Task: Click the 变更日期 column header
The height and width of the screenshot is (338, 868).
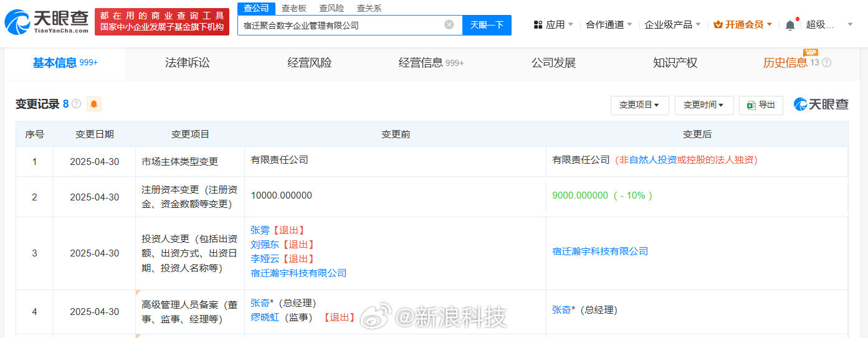Action: click(x=95, y=134)
